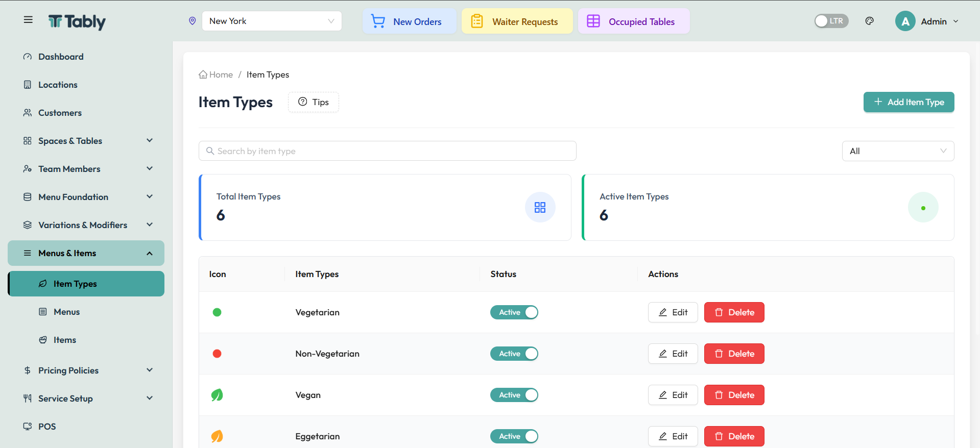Click the Admin avatar icon
Screen dimensions: 980x448
coord(905,21)
